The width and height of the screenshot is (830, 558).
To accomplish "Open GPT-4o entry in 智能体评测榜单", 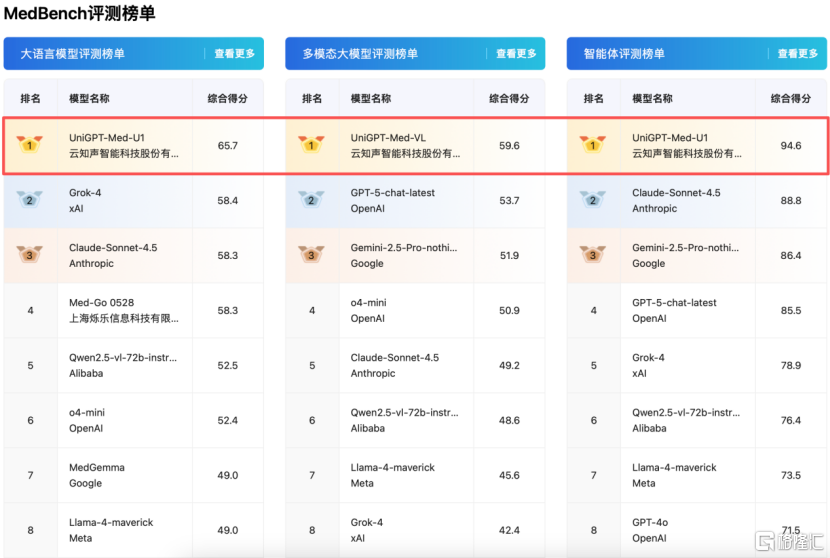I will coord(648,529).
